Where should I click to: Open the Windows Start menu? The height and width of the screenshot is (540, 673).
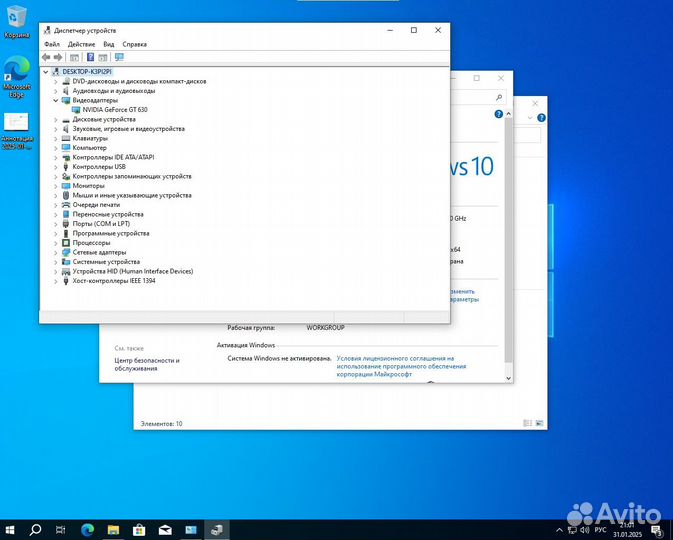pyautogui.click(x=10, y=529)
